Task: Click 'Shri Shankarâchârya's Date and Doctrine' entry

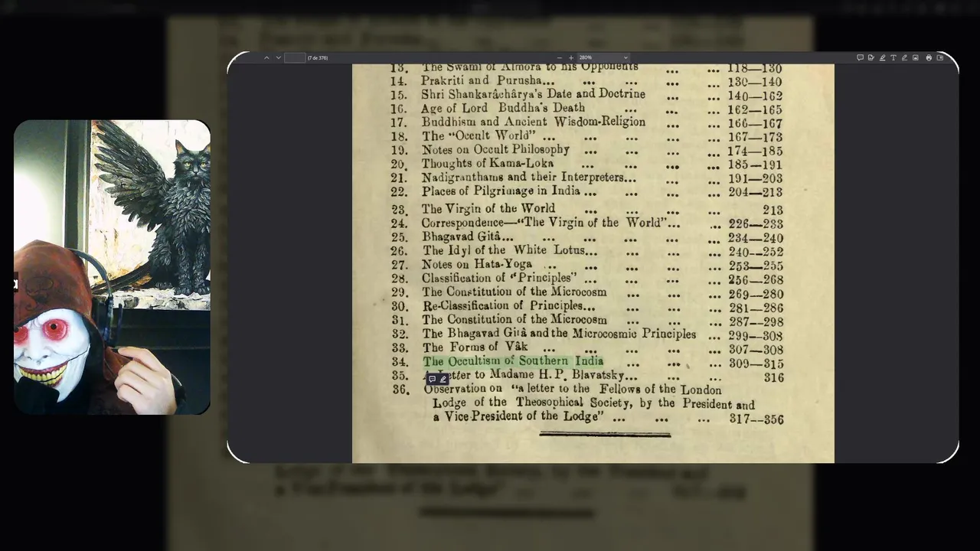Action: 533,94
